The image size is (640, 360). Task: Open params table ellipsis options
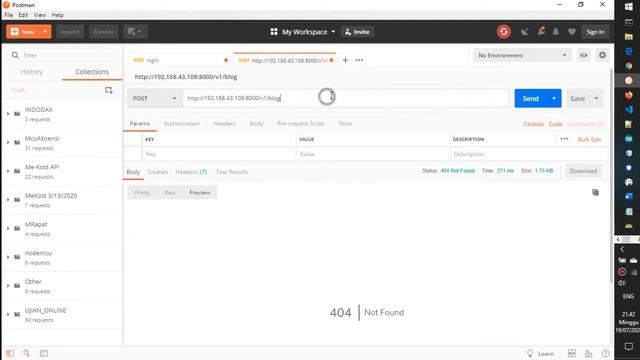click(564, 139)
